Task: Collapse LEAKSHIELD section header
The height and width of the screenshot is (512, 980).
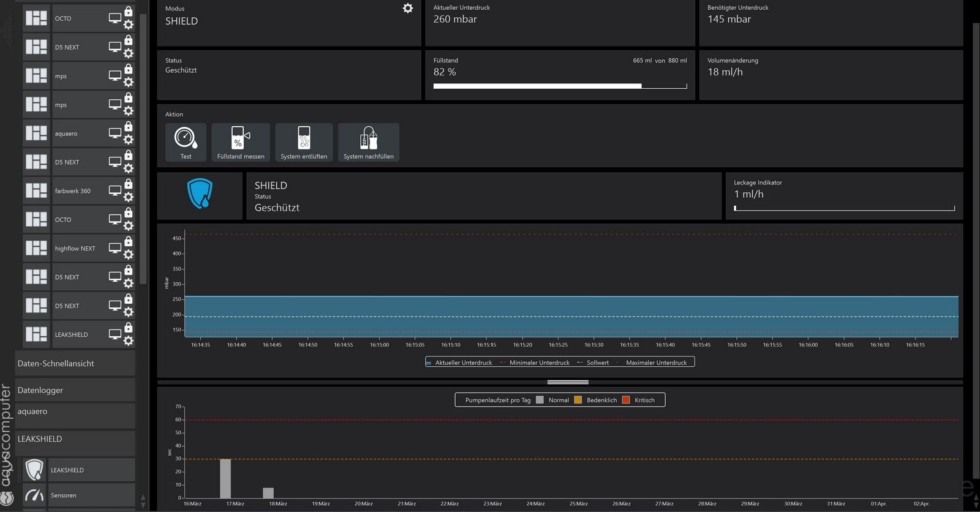Action: (x=75, y=443)
